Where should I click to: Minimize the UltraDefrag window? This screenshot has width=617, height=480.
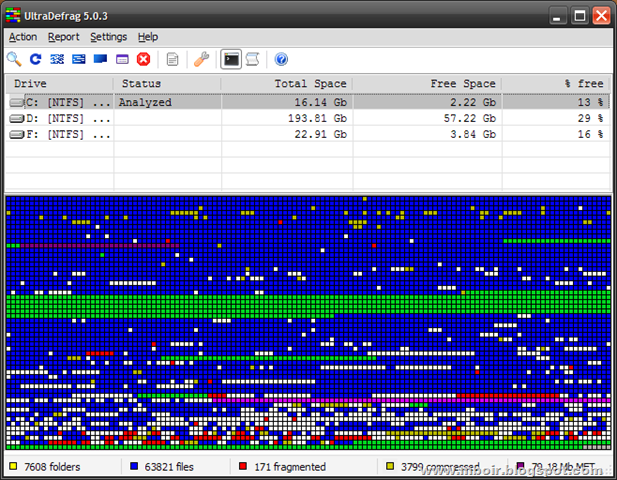tap(557, 16)
